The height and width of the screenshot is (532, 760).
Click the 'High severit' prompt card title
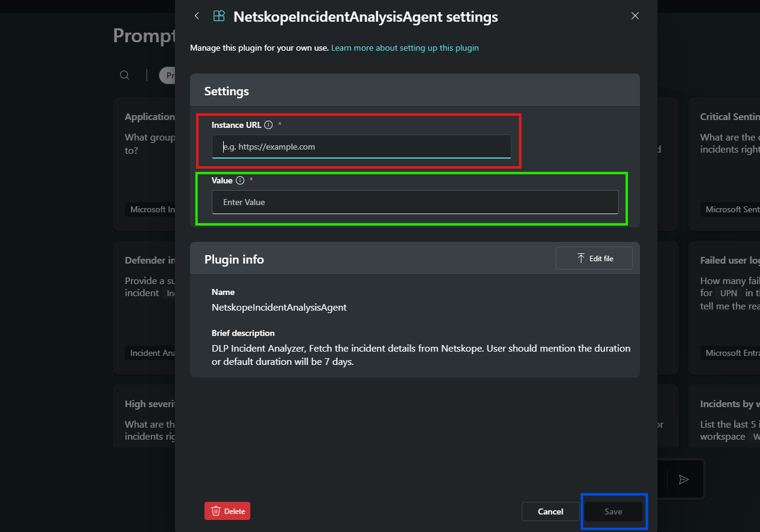pos(150,404)
